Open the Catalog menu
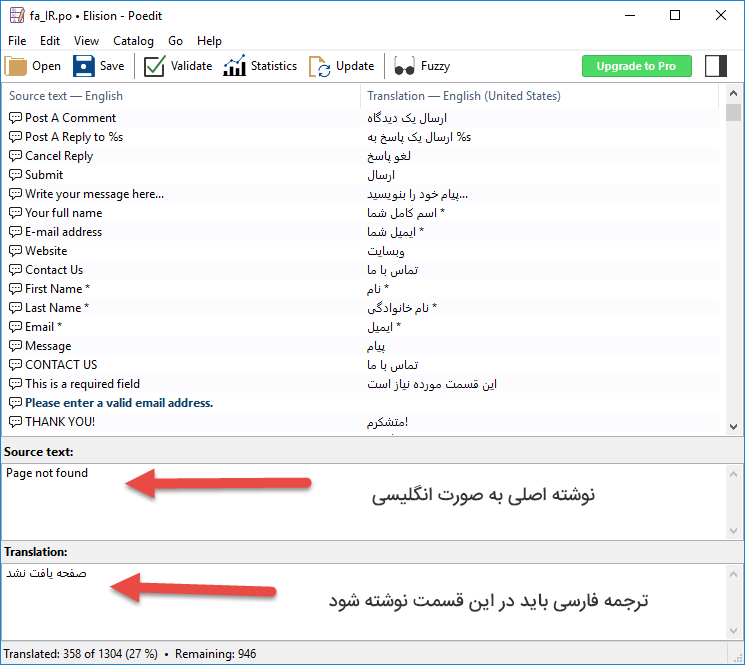 click(x=133, y=41)
